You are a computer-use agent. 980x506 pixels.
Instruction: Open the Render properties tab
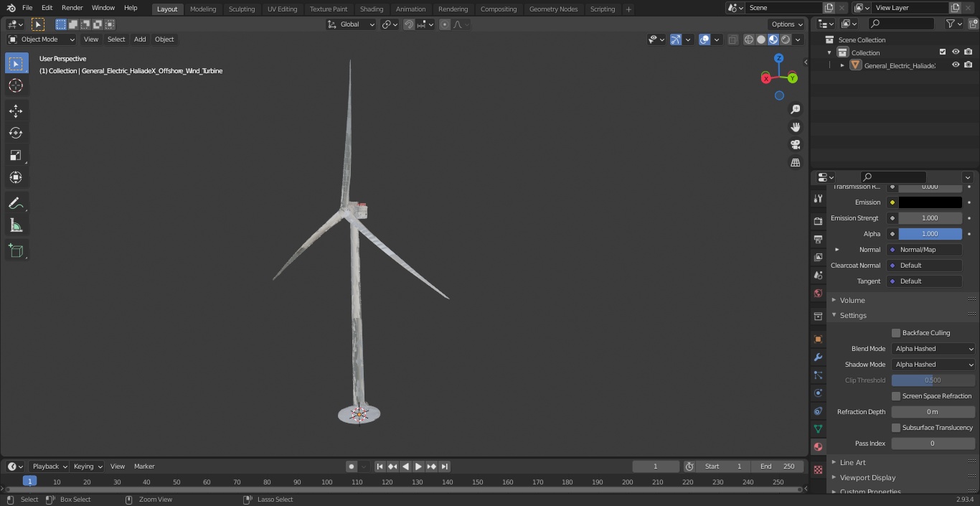(818, 221)
